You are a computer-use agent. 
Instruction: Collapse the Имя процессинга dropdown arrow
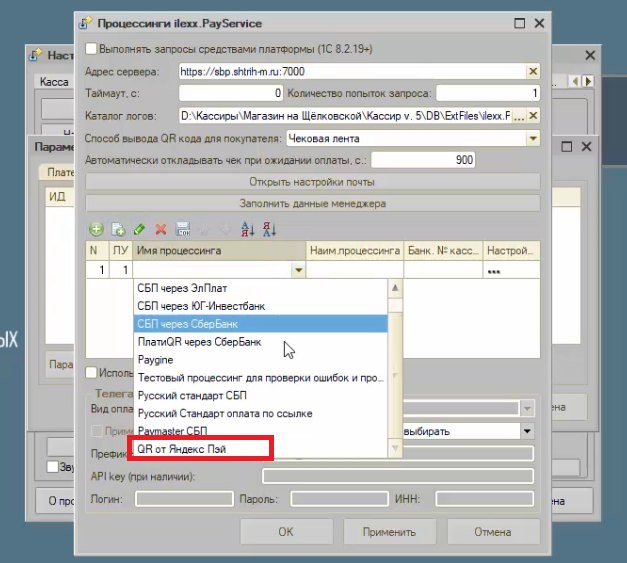(x=298, y=271)
